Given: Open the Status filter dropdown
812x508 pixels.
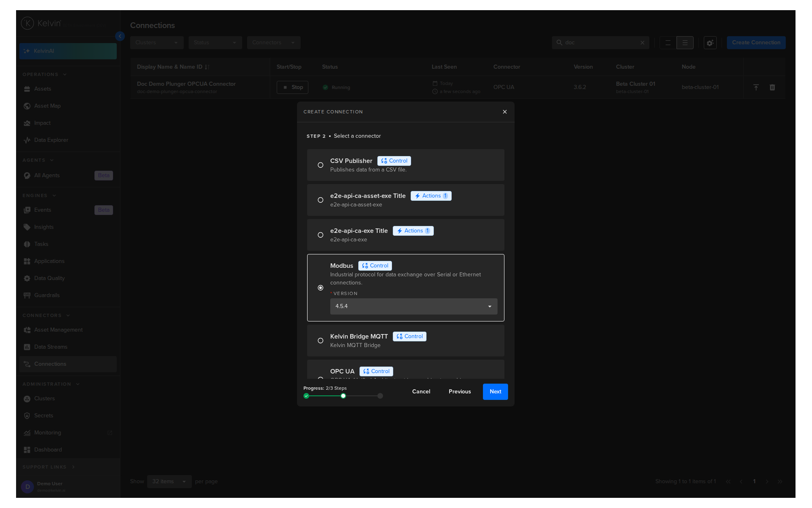Looking at the screenshot, I should tap(215, 43).
